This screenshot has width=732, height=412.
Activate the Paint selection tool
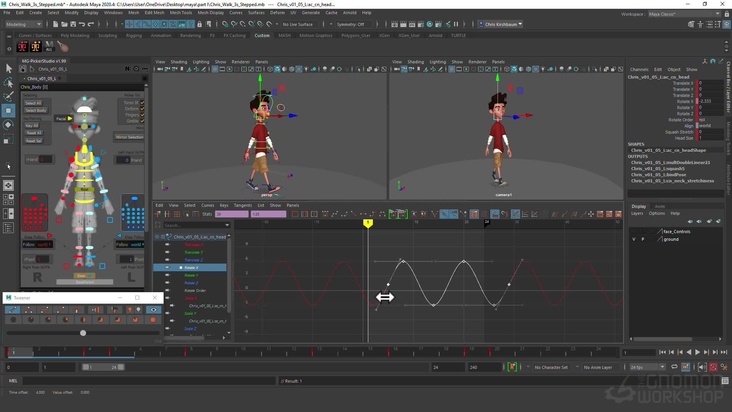tap(8, 96)
